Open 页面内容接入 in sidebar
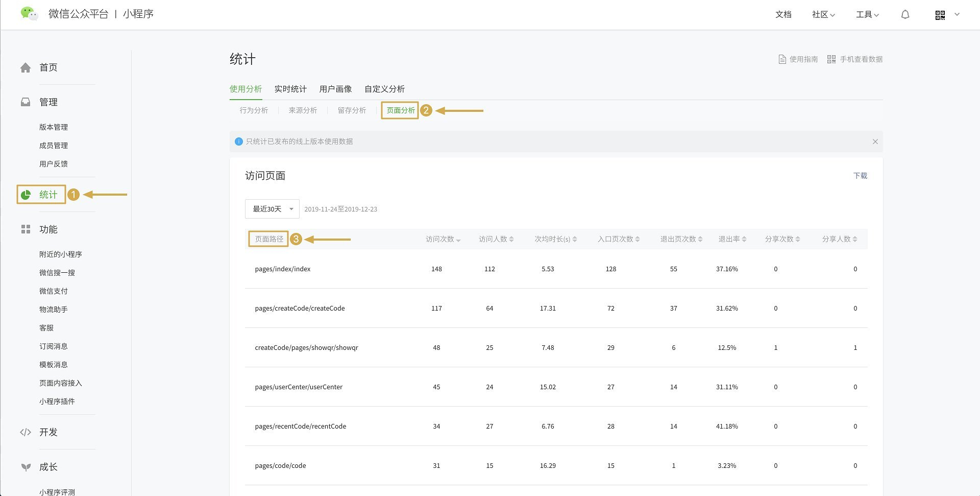Image resolution: width=980 pixels, height=496 pixels. (x=61, y=383)
